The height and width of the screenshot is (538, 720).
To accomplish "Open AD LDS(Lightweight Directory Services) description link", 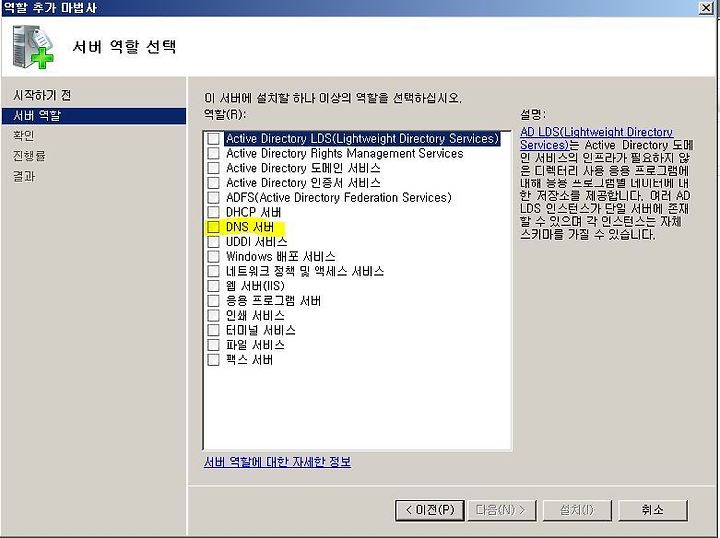I will (x=596, y=138).
